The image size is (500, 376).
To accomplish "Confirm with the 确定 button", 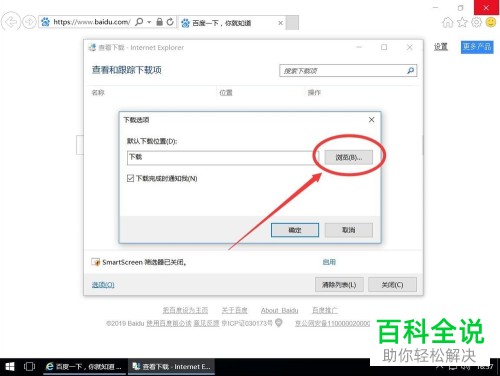I will click(x=295, y=230).
